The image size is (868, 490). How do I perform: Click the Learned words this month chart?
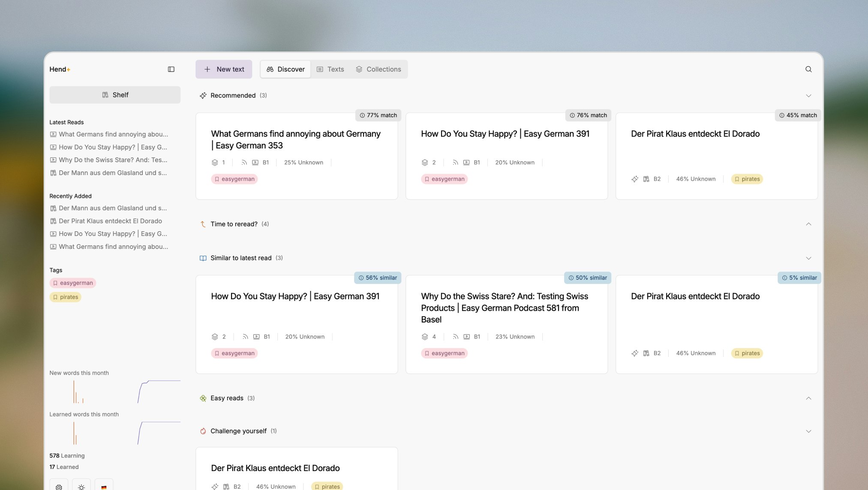click(x=115, y=433)
